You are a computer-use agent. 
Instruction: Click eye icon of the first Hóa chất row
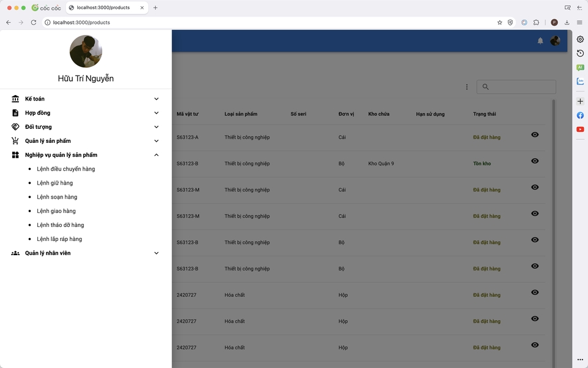point(535,292)
